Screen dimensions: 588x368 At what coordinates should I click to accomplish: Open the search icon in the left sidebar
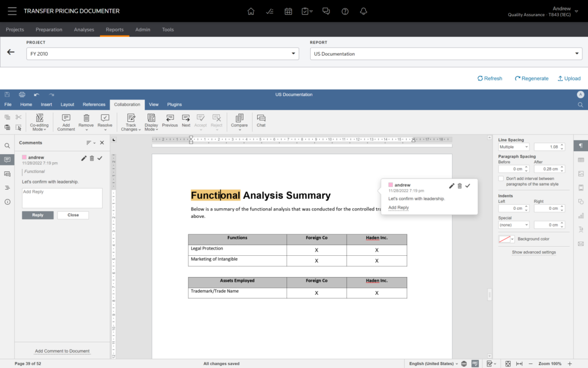pyautogui.click(x=7, y=145)
